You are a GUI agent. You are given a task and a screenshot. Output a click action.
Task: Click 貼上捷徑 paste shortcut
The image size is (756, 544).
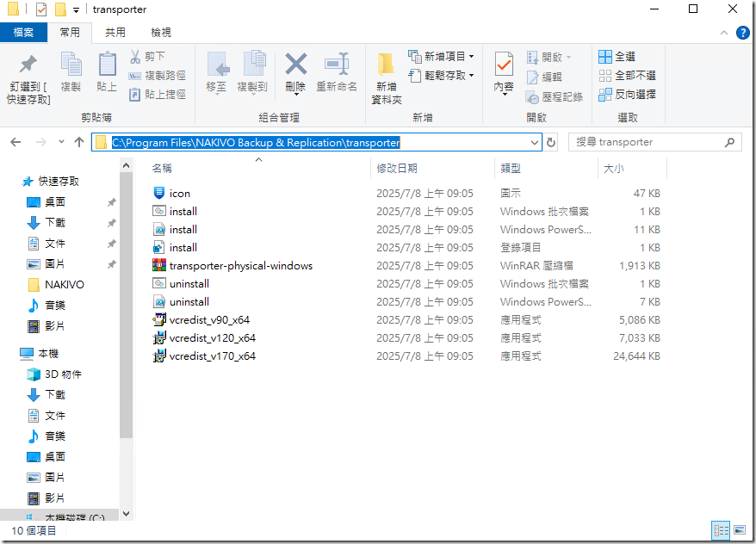[158, 95]
